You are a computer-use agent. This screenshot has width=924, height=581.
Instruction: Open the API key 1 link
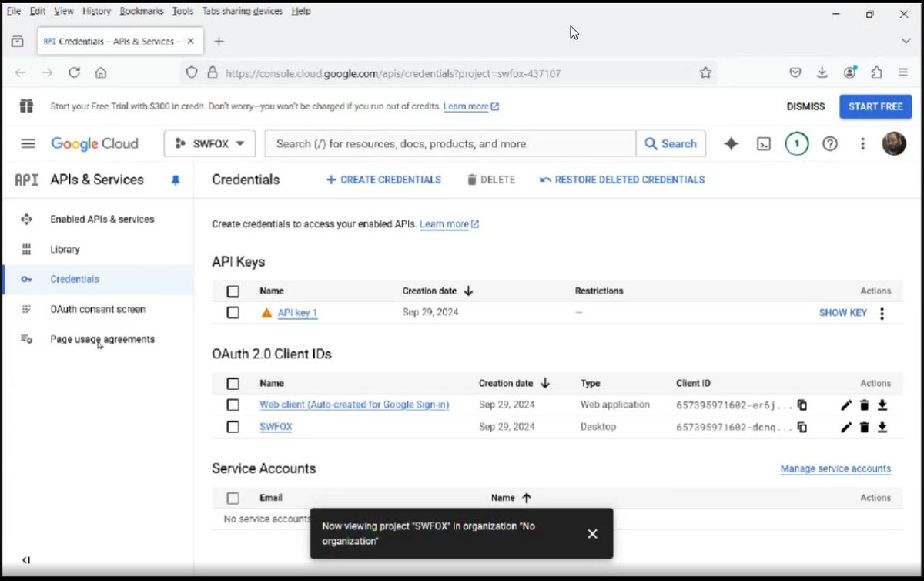pyautogui.click(x=297, y=313)
